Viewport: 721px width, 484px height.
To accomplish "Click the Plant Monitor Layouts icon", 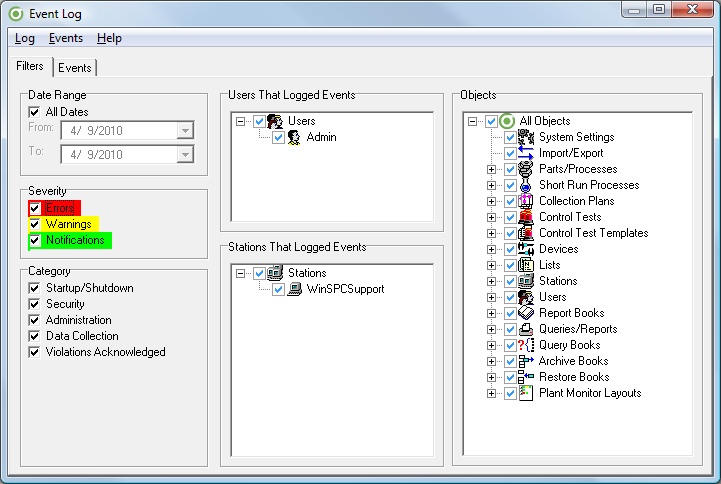I will tap(526, 393).
